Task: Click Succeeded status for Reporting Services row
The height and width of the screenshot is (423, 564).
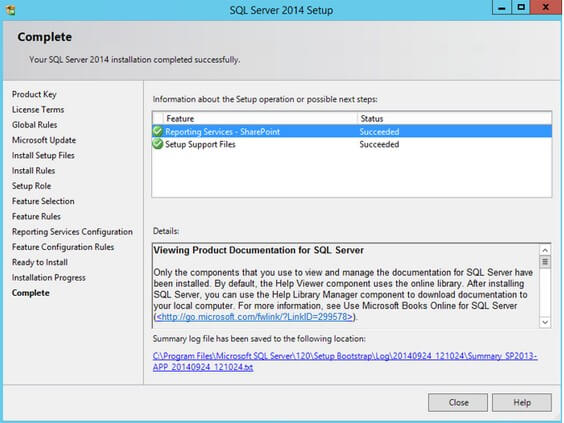Action: click(x=379, y=132)
